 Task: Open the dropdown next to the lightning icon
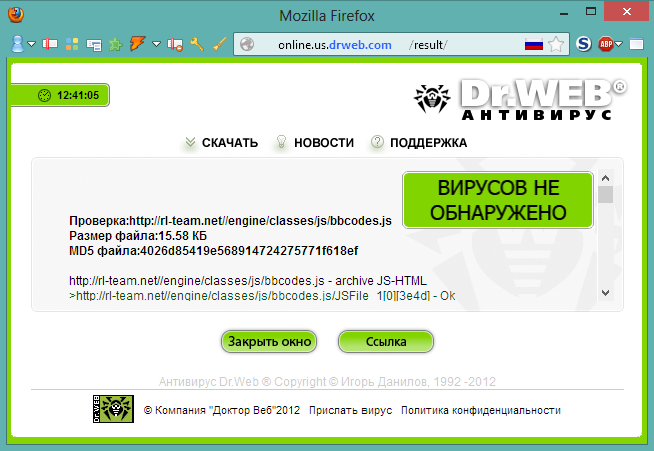156,44
